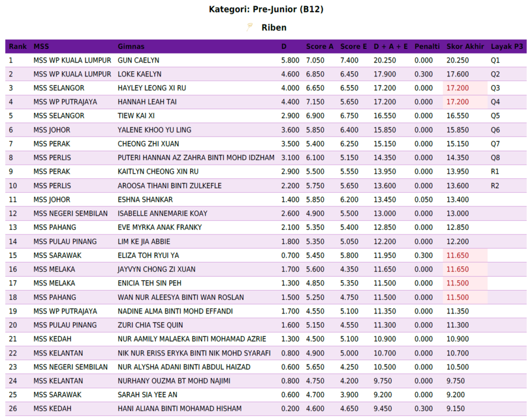Select gymnast name GUN CAELYN

click(139, 60)
